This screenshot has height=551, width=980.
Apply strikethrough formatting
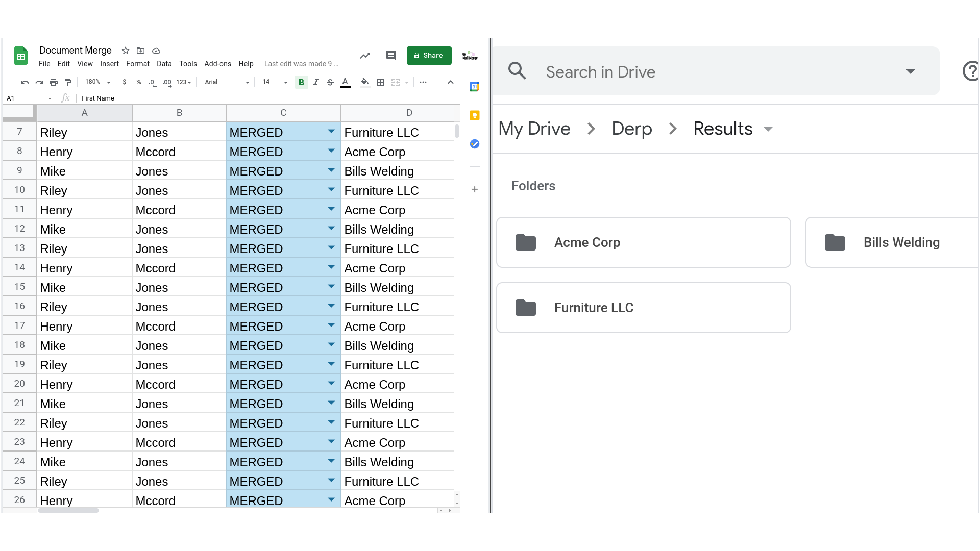(x=330, y=82)
